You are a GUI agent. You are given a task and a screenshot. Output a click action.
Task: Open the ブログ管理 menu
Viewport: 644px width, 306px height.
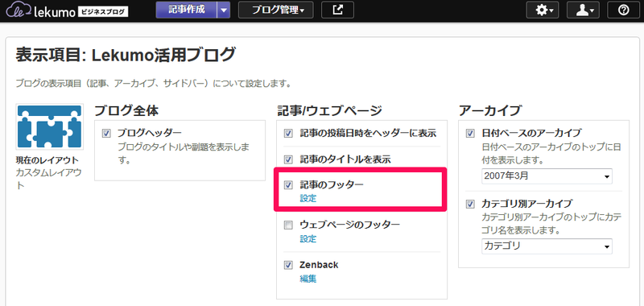click(x=275, y=10)
